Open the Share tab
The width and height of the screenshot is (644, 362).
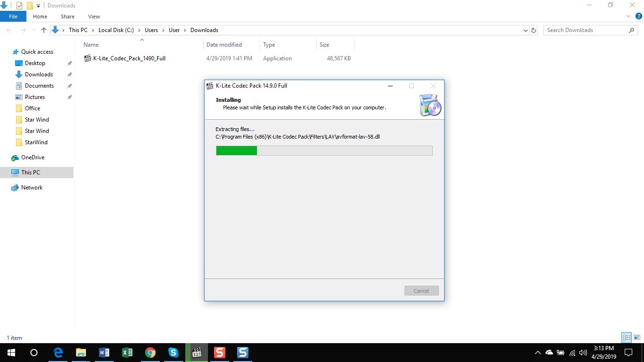tap(67, 16)
